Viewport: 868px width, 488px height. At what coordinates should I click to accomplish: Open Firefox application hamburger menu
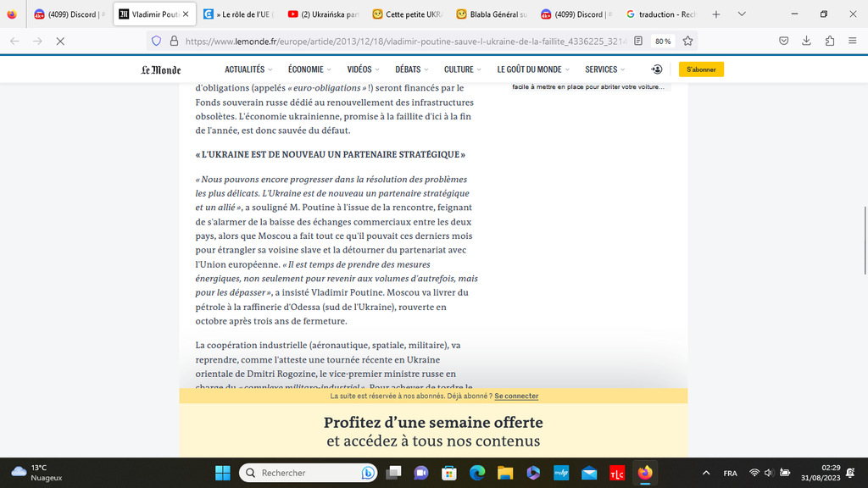click(x=853, y=41)
